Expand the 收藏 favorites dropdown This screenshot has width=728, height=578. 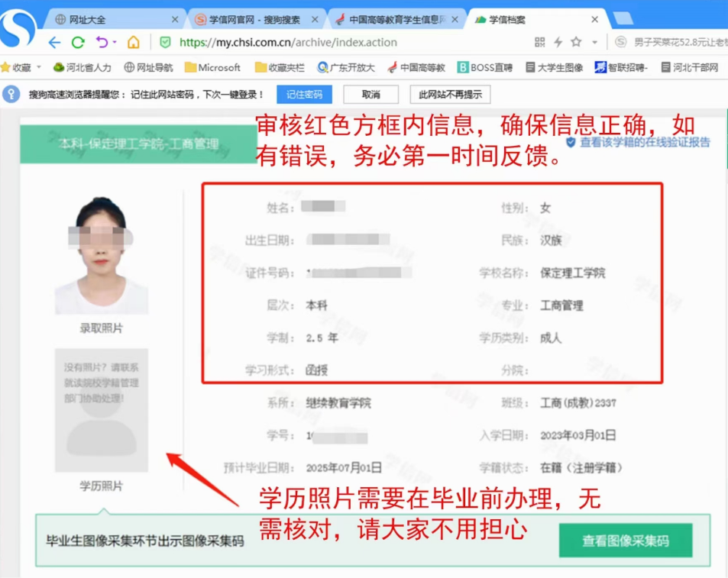tap(38, 68)
